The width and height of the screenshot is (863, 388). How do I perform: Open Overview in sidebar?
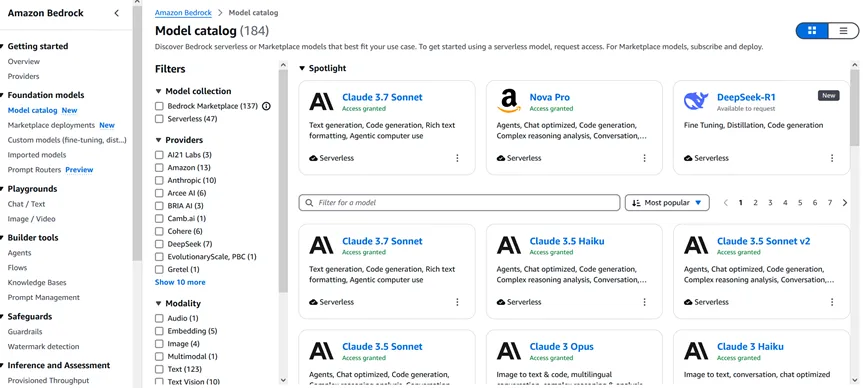(24, 62)
